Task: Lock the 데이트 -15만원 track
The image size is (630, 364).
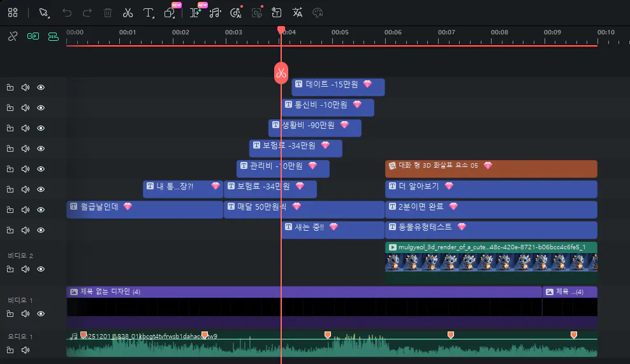Action: click(x=10, y=87)
